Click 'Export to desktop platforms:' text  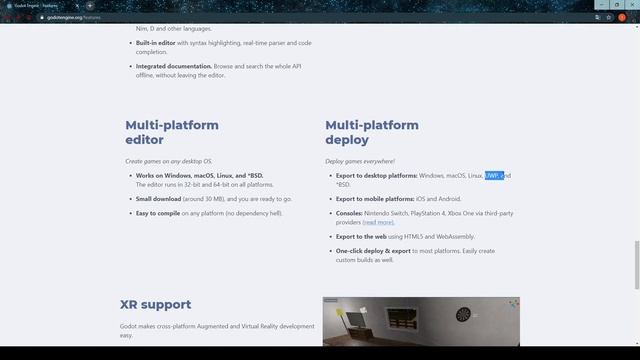coord(376,176)
